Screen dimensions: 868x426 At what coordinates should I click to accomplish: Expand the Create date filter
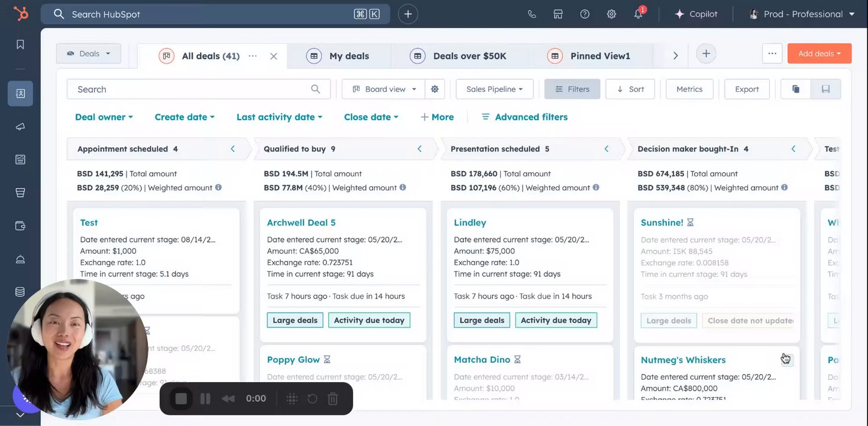tap(184, 117)
